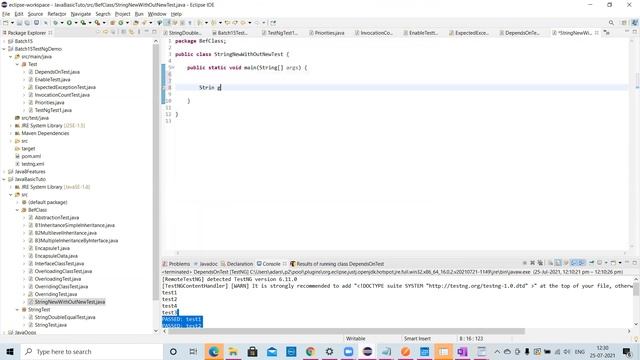640x360 pixels.
Task: Click the Pin Console icon
Action: pyautogui.click(x=591, y=263)
